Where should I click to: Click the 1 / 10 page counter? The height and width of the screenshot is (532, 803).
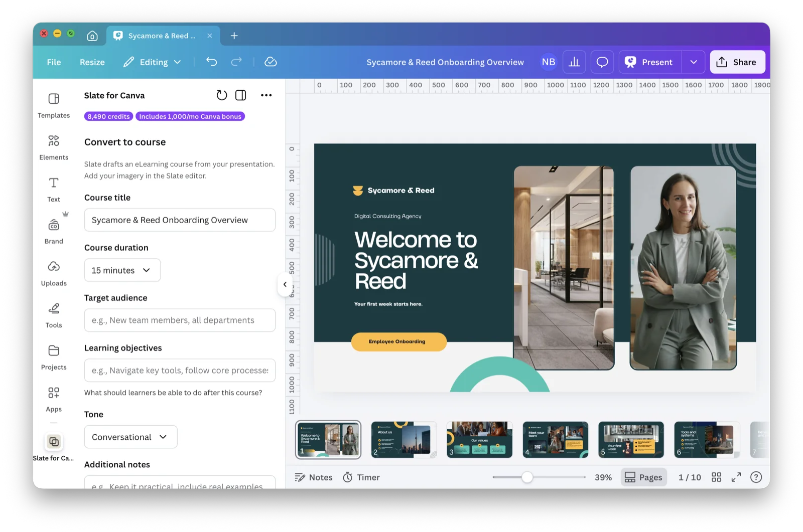point(690,477)
